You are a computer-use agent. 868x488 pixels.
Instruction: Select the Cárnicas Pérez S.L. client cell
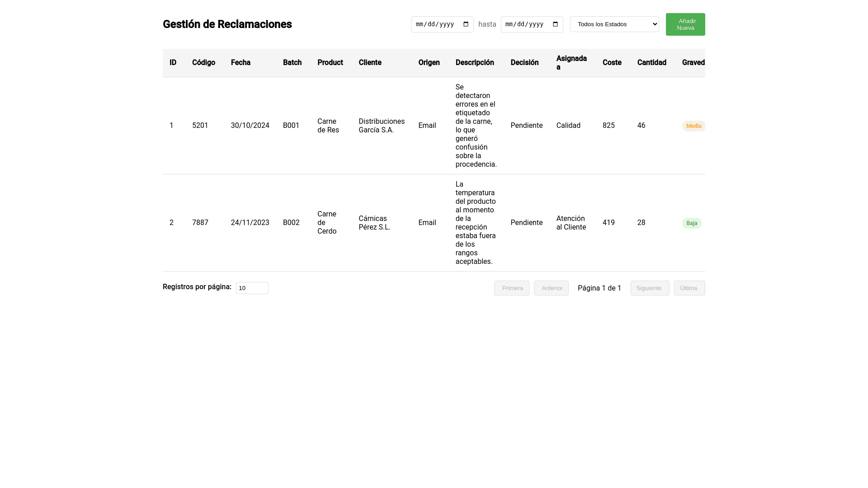tap(374, 223)
